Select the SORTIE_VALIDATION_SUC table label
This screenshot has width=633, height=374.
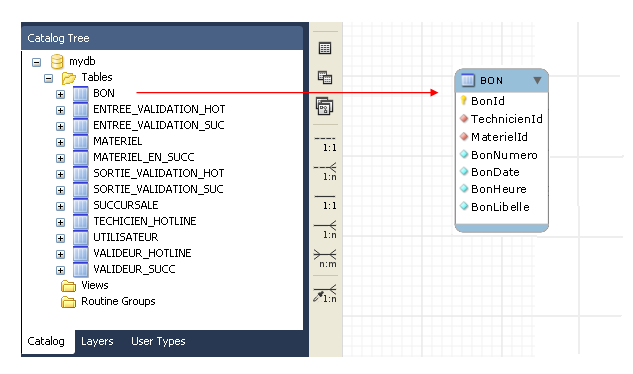pyautogui.click(x=158, y=189)
